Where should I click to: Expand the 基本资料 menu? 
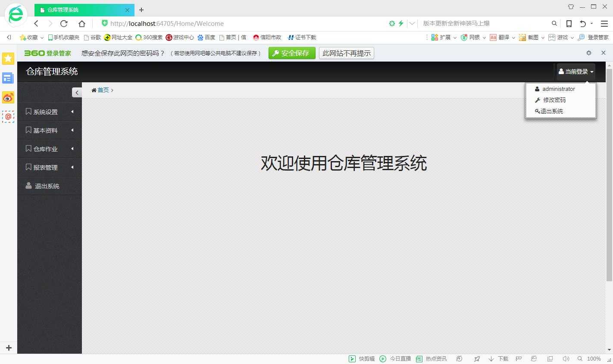pos(50,131)
